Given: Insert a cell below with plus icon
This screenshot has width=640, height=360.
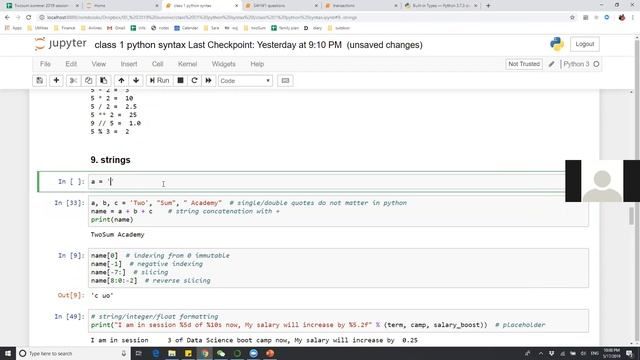Looking at the screenshot, I should pos(56,80).
